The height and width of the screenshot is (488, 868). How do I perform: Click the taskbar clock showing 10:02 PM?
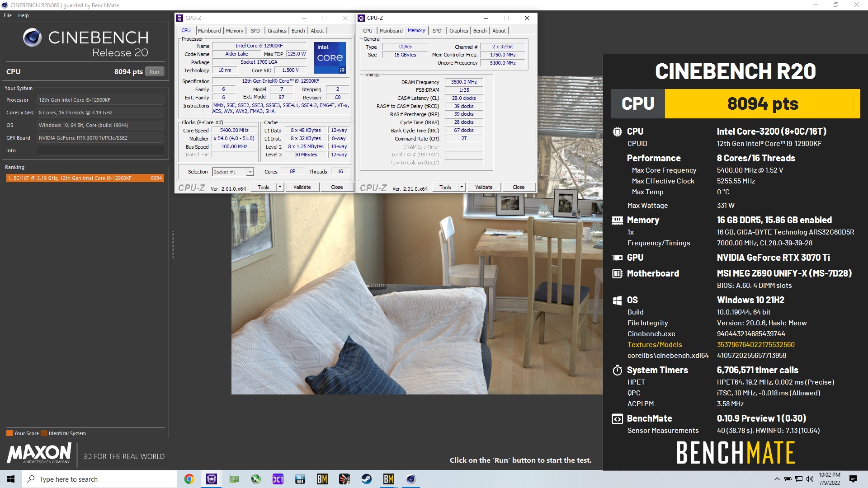pos(829,479)
